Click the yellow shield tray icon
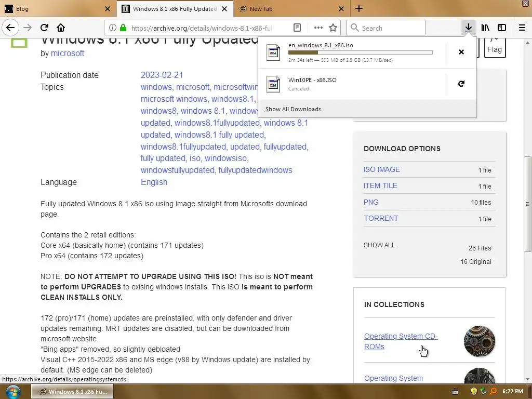Image resolution: width=532 pixels, height=399 pixels. 474,391
